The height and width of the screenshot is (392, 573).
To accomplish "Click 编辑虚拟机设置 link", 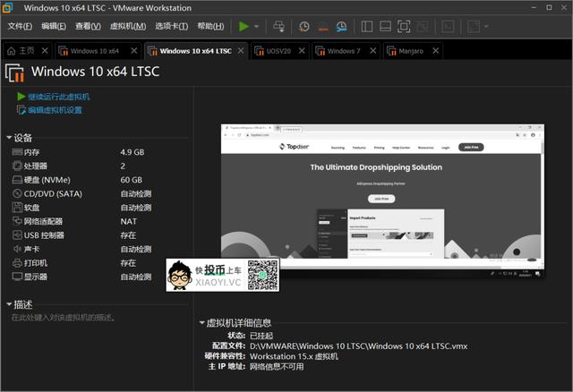I will click(55, 110).
